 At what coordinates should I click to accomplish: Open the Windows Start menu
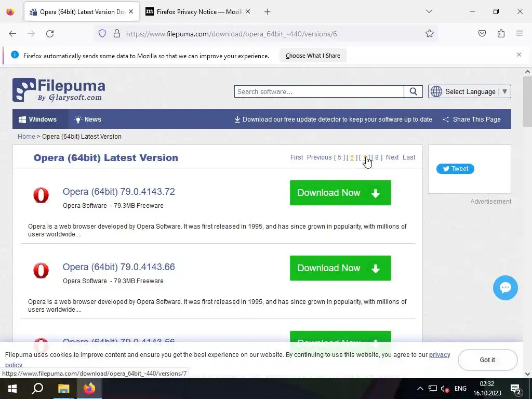tap(12, 389)
